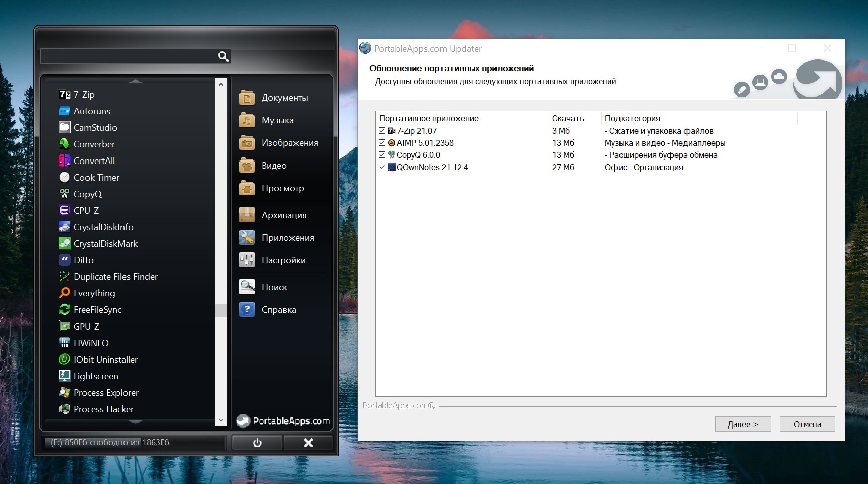868x484 pixels.
Task: Click the search magnifier icon
Action: [x=223, y=56]
